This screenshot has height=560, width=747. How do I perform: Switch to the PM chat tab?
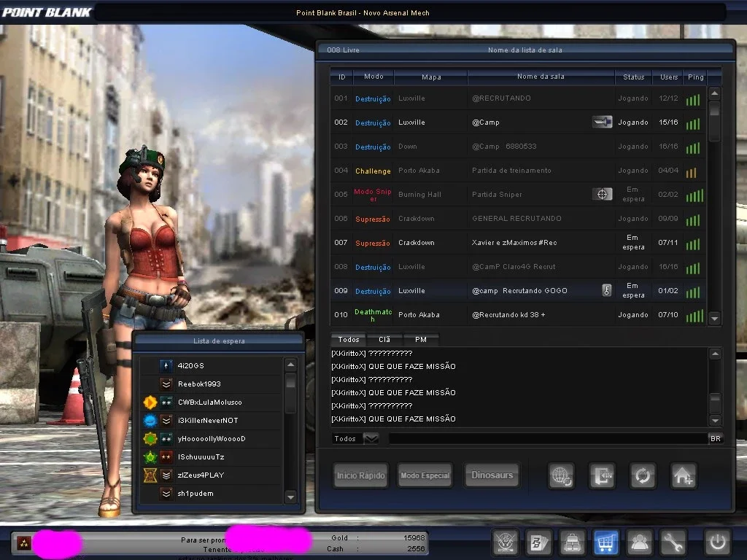coord(421,340)
